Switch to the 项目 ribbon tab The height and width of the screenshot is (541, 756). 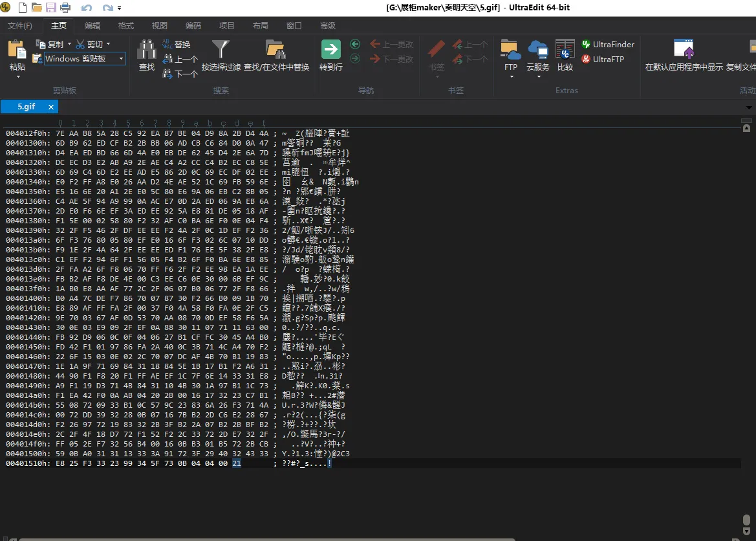click(x=226, y=26)
